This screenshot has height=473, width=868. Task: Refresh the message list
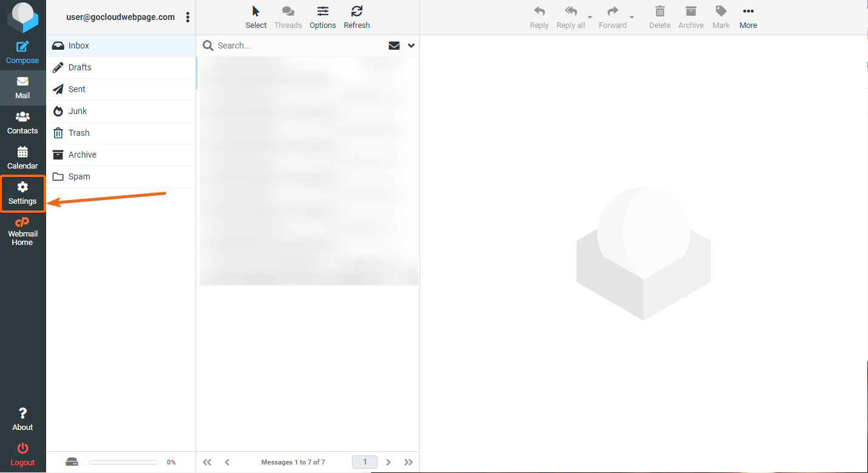(357, 18)
